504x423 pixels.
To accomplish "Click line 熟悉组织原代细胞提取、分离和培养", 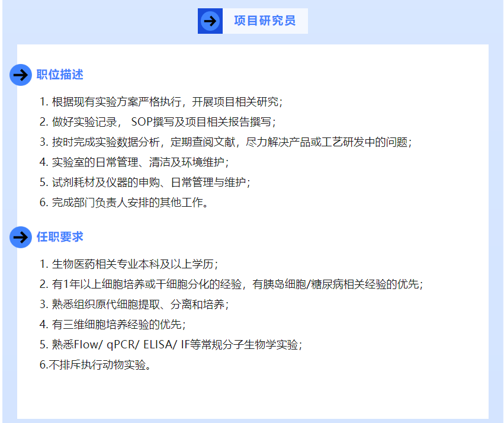I will [134, 305].
